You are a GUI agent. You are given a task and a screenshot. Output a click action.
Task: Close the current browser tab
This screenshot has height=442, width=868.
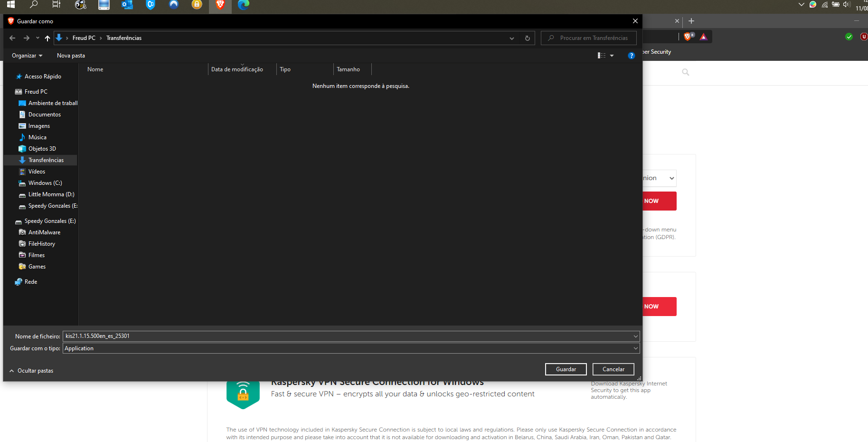click(677, 21)
